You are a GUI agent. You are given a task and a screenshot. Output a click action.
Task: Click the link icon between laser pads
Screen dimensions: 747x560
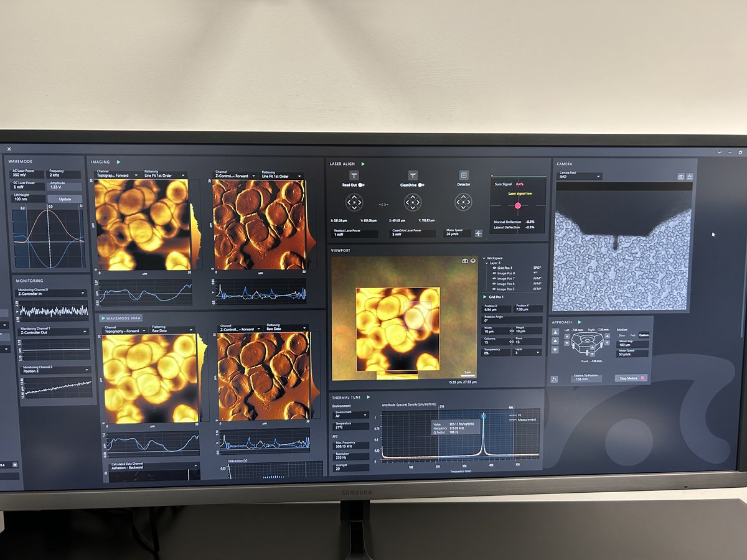pos(383,204)
